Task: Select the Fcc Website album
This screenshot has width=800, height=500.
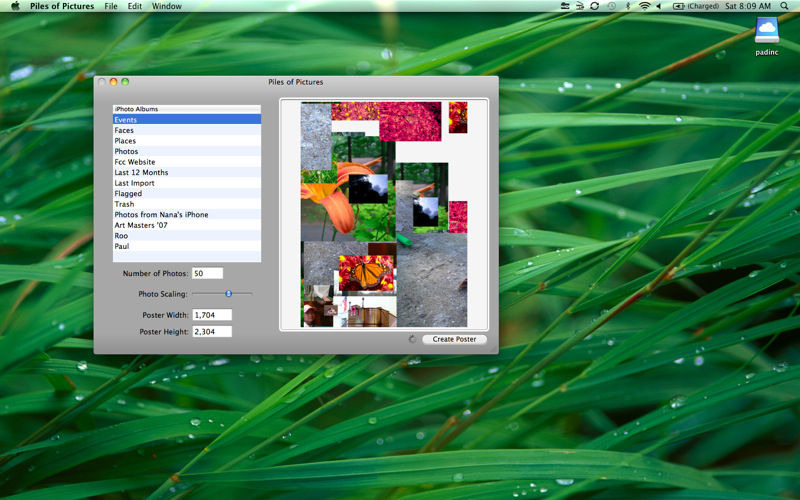Action: click(187, 162)
